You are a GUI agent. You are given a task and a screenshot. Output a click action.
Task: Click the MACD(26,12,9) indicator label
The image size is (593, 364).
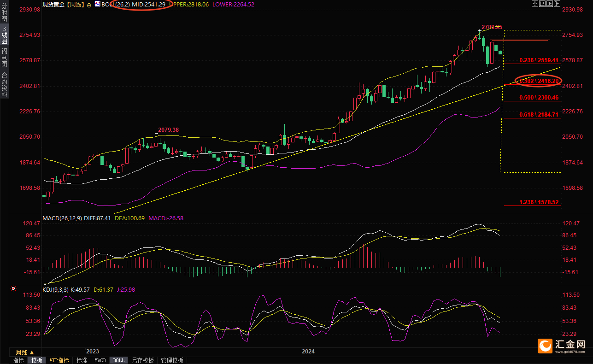coord(62,218)
